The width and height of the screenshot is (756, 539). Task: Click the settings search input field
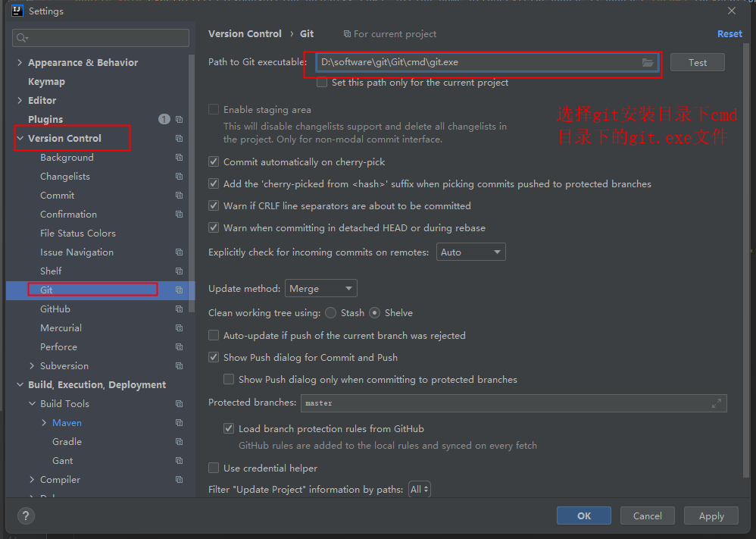coord(101,38)
